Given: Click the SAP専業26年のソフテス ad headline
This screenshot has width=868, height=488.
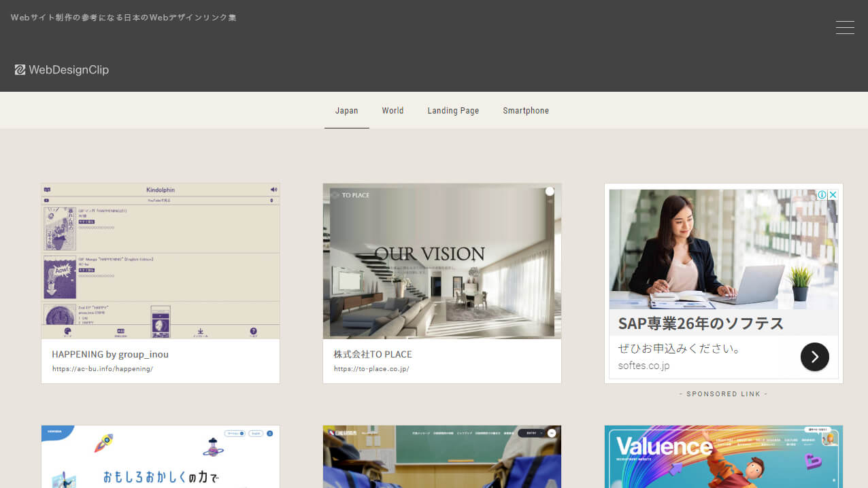Looking at the screenshot, I should click(x=701, y=323).
